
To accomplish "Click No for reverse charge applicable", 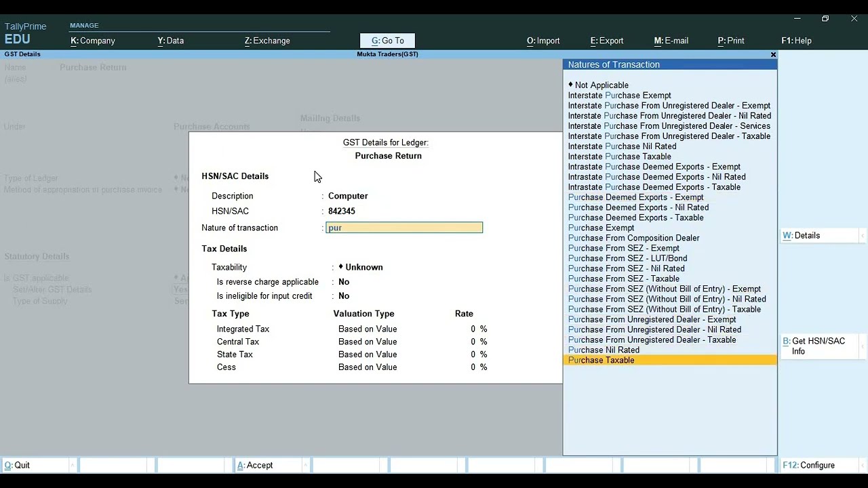I will pyautogui.click(x=344, y=282).
